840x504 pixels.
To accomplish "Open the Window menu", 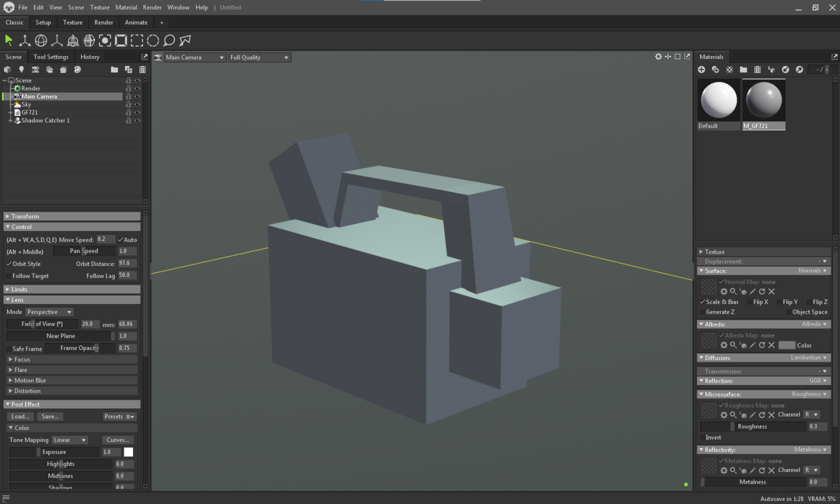I will pos(178,8).
